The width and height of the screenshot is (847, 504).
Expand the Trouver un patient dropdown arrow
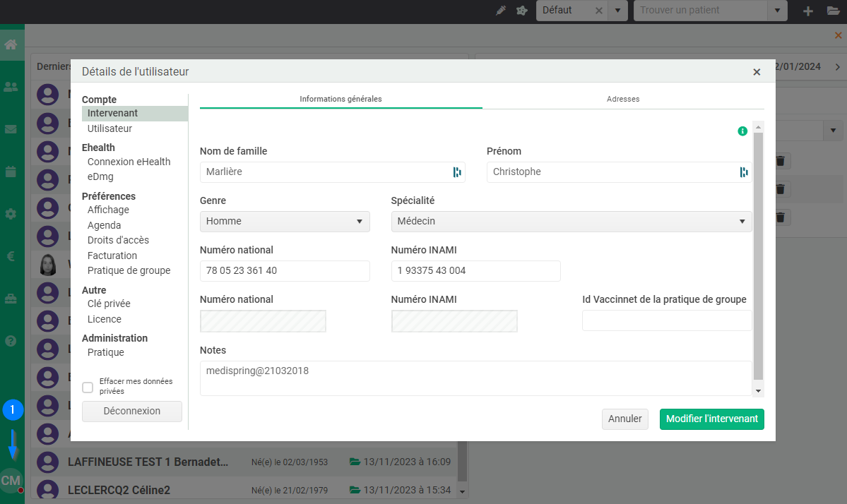point(777,11)
